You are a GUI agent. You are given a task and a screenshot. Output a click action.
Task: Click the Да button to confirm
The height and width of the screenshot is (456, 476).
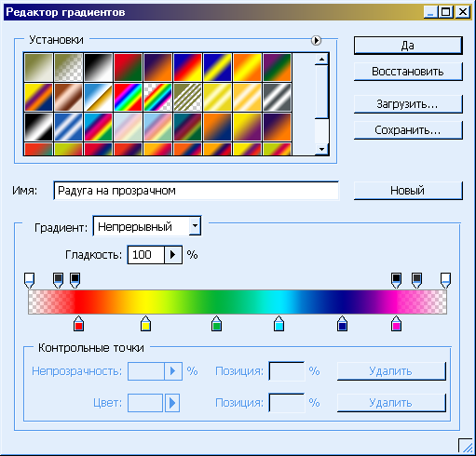tap(408, 46)
